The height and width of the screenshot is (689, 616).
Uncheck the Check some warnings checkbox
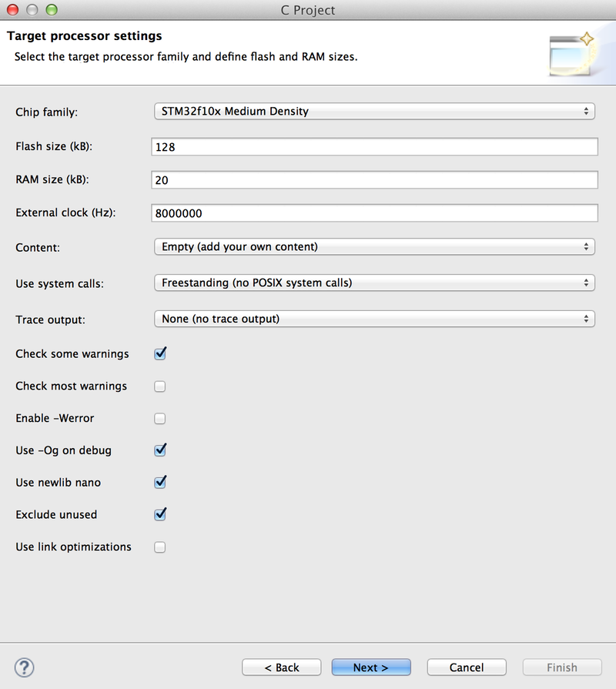(160, 354)
